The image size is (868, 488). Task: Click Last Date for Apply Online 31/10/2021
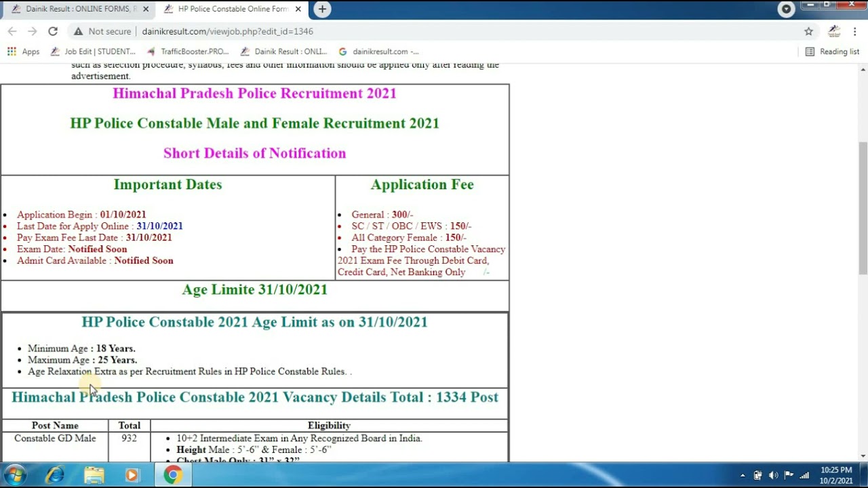click(100, 226)
